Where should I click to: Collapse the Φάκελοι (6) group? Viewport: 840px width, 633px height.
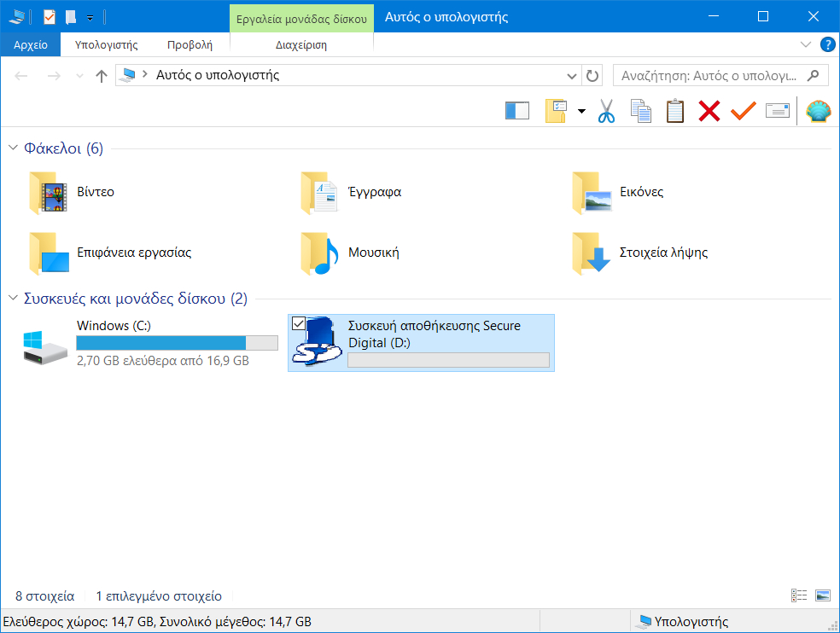click(x=14, y=148)
